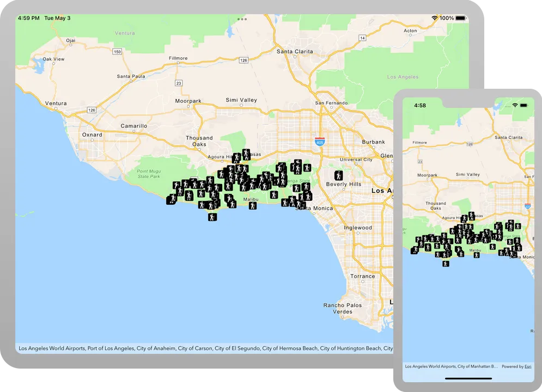Viewport: 542px width, 392px height.
Task: Tap the phone's home indicator bar
Action: [x=468, y=378]
